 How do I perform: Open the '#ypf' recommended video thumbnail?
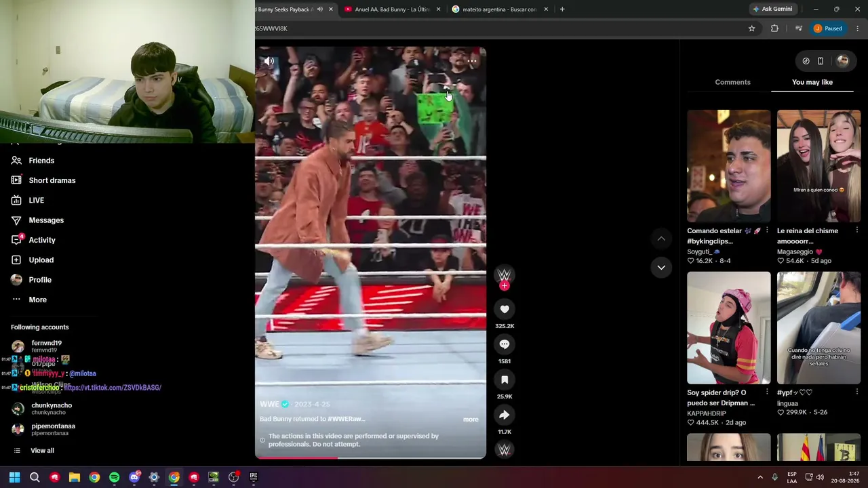(819, 328)
